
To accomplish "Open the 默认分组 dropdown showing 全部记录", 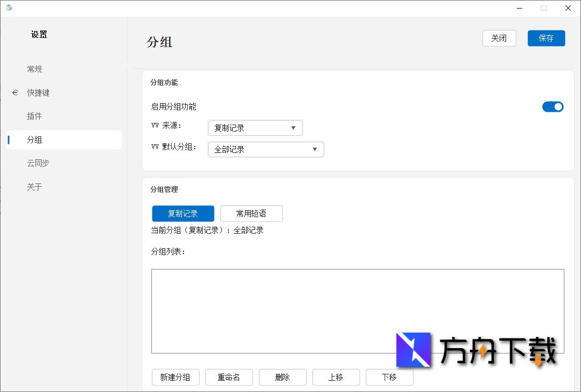I will (x=266, y=149).
